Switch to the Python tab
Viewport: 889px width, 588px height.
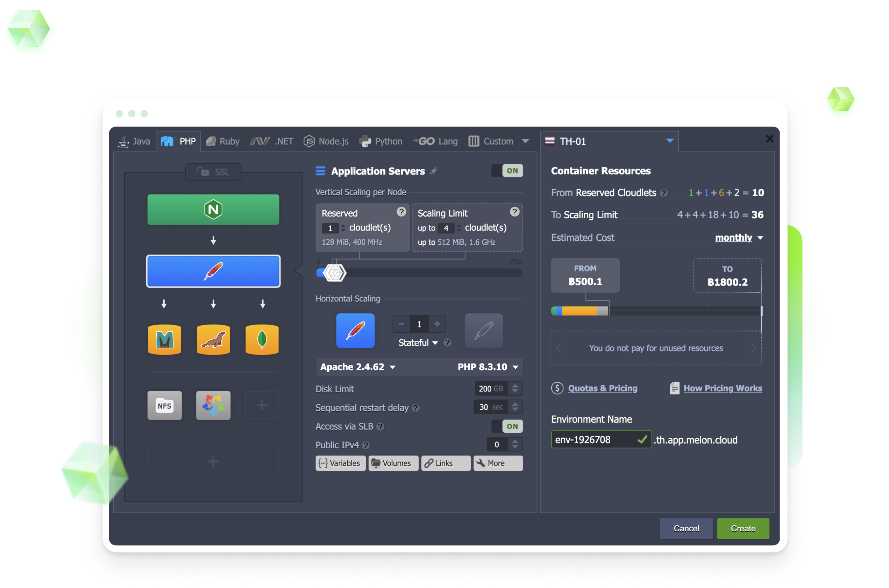coord(381,141)
